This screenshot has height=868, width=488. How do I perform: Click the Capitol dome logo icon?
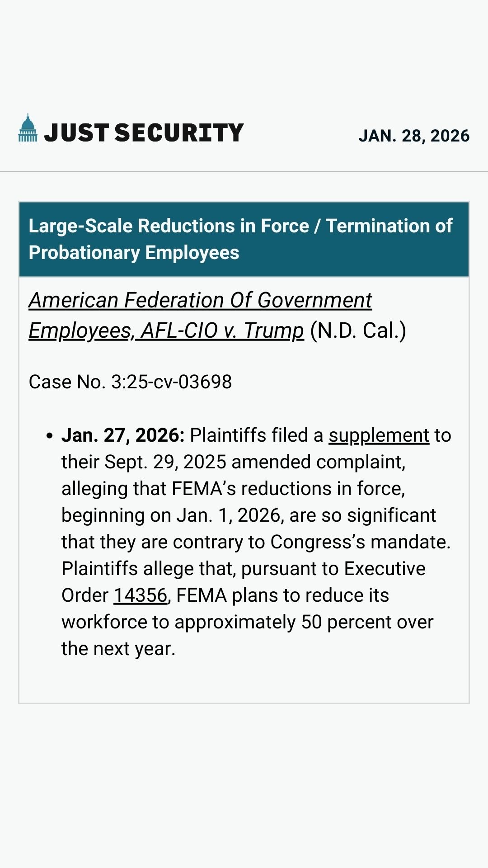click(28, 128)
